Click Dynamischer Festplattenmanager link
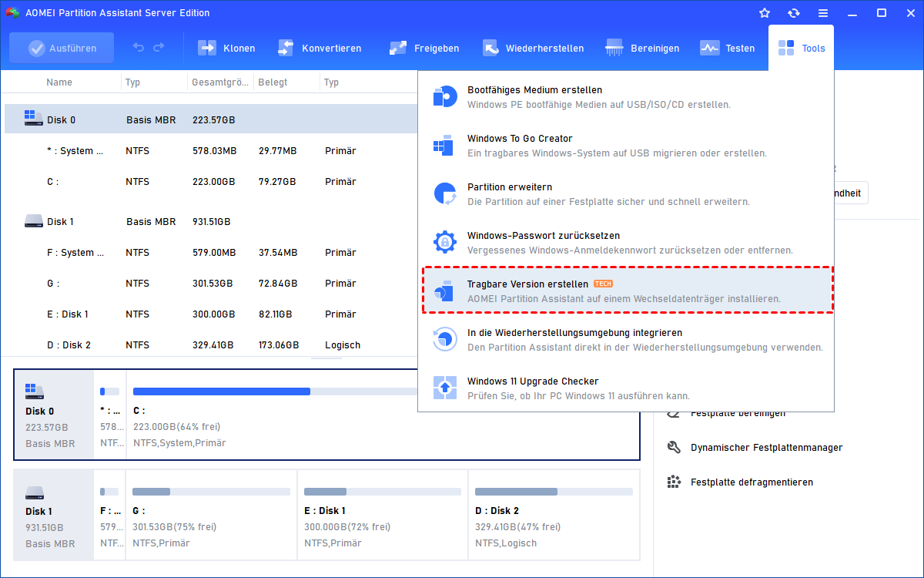This screenshot has width=924, height=578. (766, 448)
